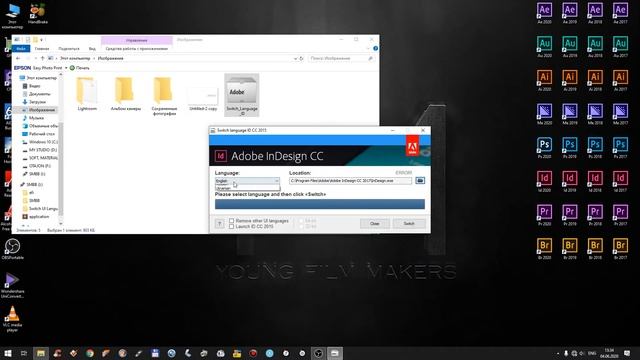The height and width of the screenshot is (360, 640).
Task: Click the Ps 2020 Photoshop shortcut
Action: [544, 147]
